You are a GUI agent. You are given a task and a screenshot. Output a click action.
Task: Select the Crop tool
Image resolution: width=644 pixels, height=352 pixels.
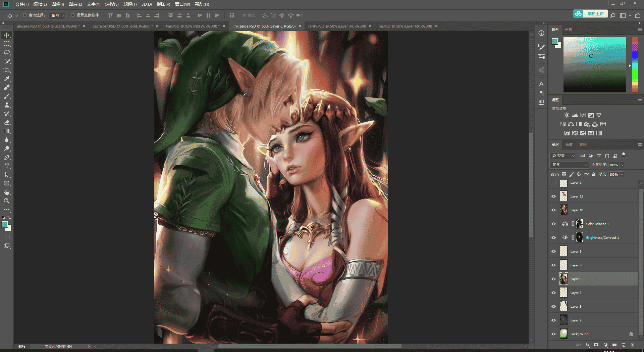7,70
